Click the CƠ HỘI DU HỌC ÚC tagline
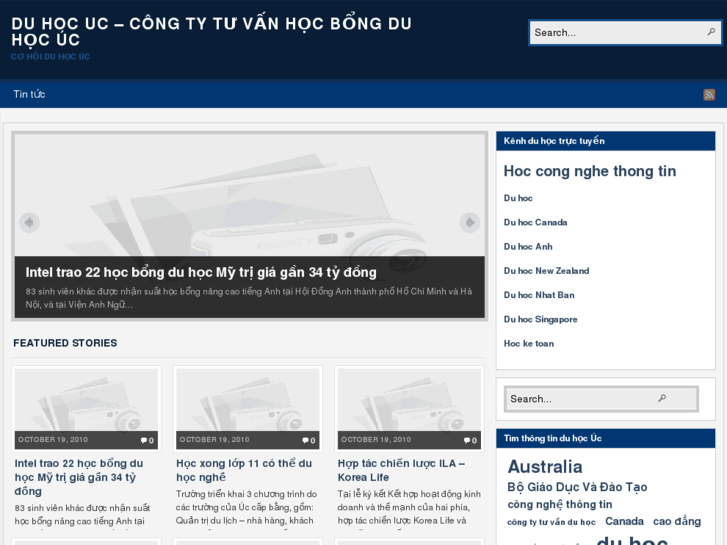Viewport: 727px width, 545px height. [x=51, y=57]
